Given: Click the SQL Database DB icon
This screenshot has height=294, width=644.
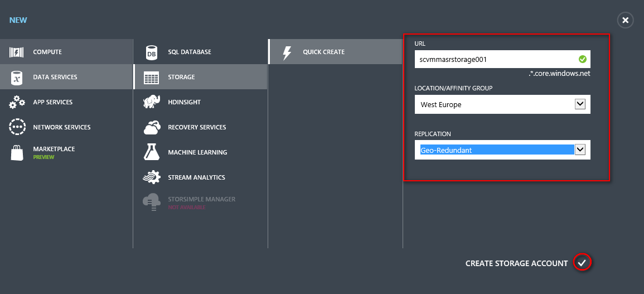Looking at the screenshot, I should click(x=152, y=52).
